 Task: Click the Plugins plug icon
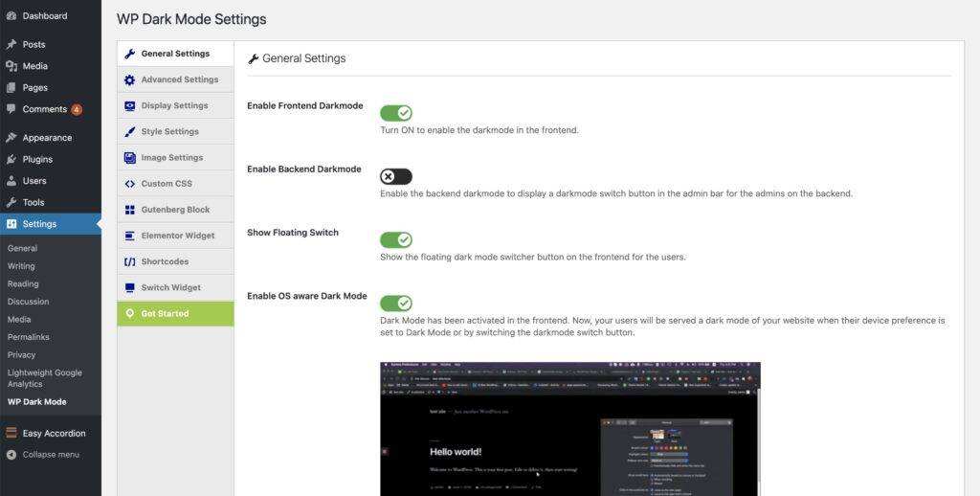coord(11,159)
